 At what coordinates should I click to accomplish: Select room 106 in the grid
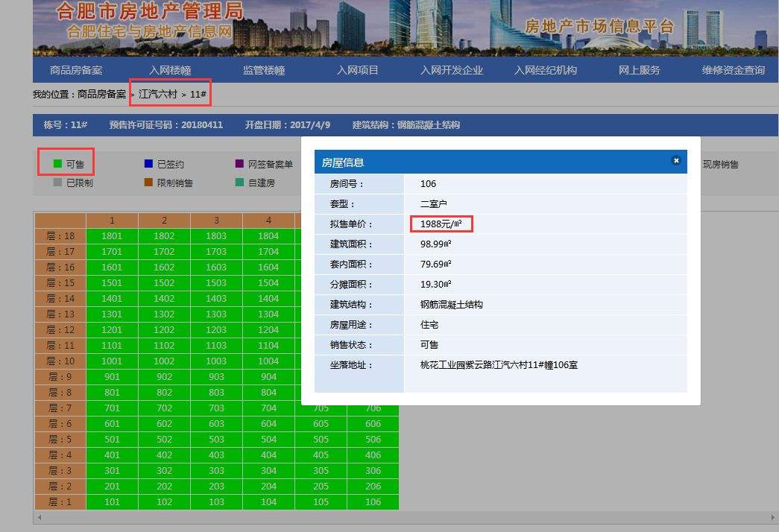click(x=373, y=501)
